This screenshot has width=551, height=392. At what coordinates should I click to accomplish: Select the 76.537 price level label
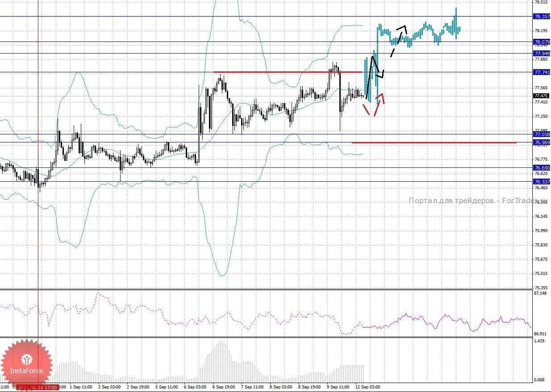click(542, 182)
